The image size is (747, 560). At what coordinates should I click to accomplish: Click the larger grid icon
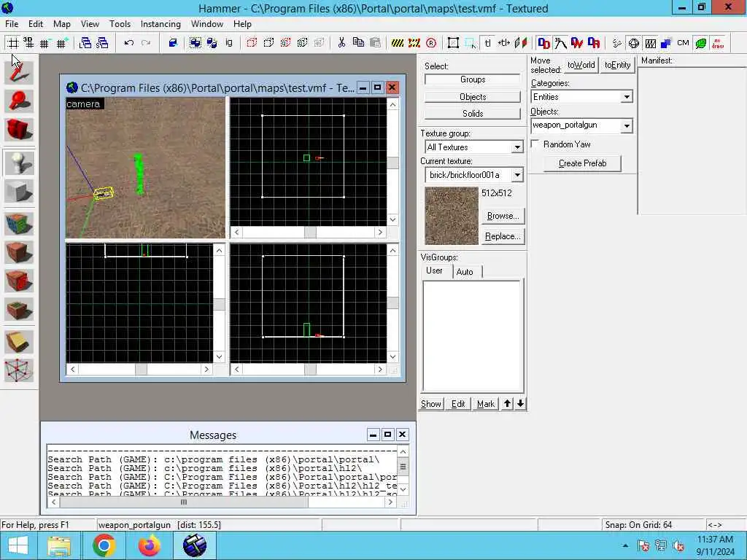(62, 43)
